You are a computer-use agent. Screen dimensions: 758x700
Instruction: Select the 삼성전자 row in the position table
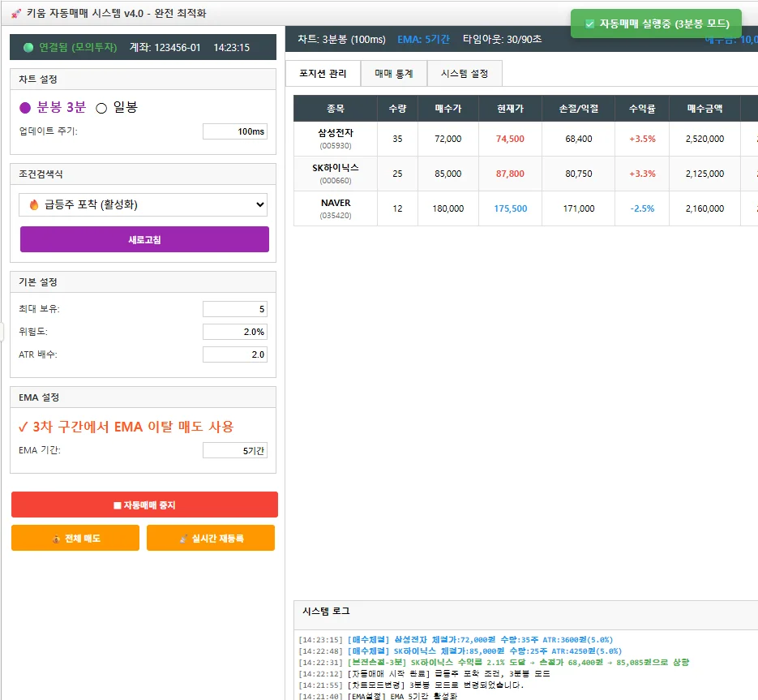tap(335, 139)
